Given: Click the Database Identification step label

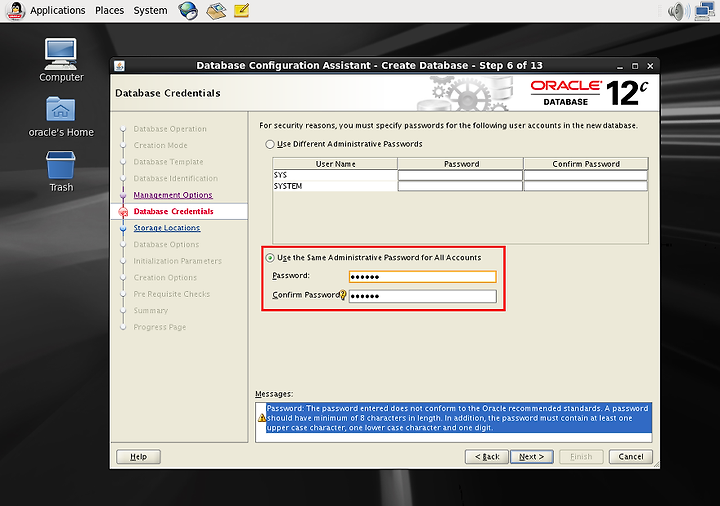Looking at the screenshot, I should (x=175, y=178).
